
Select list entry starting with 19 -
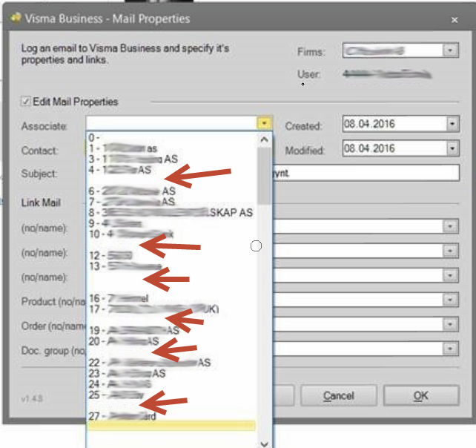click(172, 331)
